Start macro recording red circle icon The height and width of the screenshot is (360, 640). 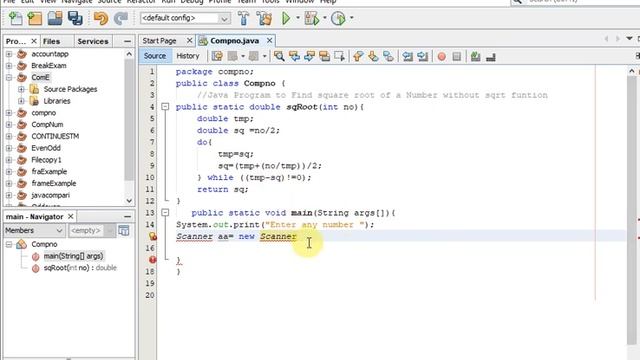pos(442,56)
